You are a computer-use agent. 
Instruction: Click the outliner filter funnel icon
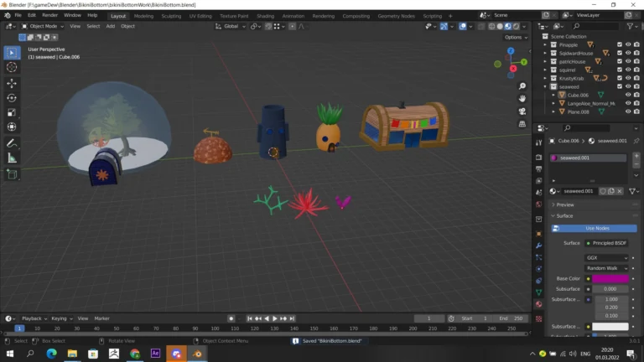coord(630,26)
